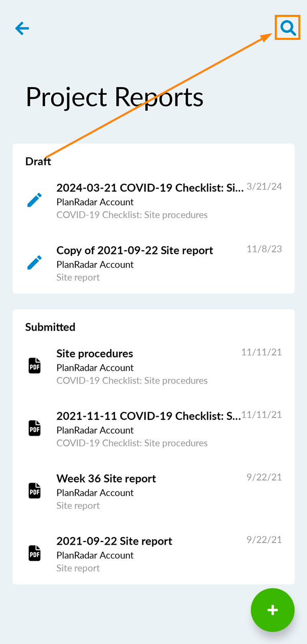Open draft Copy of 2021-09-22 Site report
The image size is (307, 644).
135,250
